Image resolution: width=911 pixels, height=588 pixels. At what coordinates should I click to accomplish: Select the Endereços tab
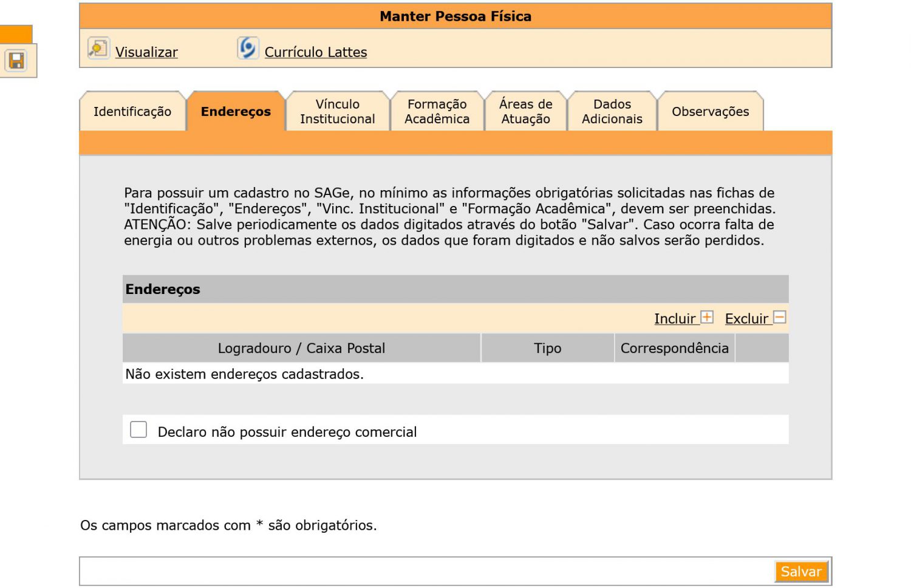pos(236,112)
